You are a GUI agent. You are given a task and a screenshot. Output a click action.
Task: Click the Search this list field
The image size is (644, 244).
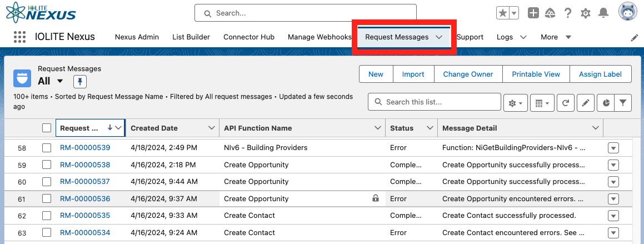point(435,102)
